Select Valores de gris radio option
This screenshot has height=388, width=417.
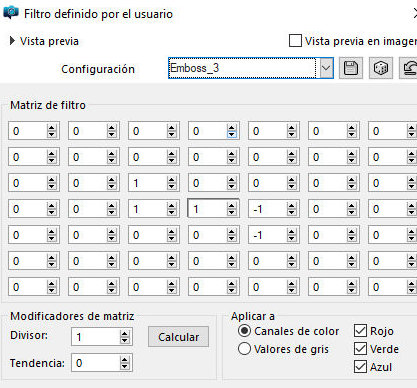coord(244,349)
